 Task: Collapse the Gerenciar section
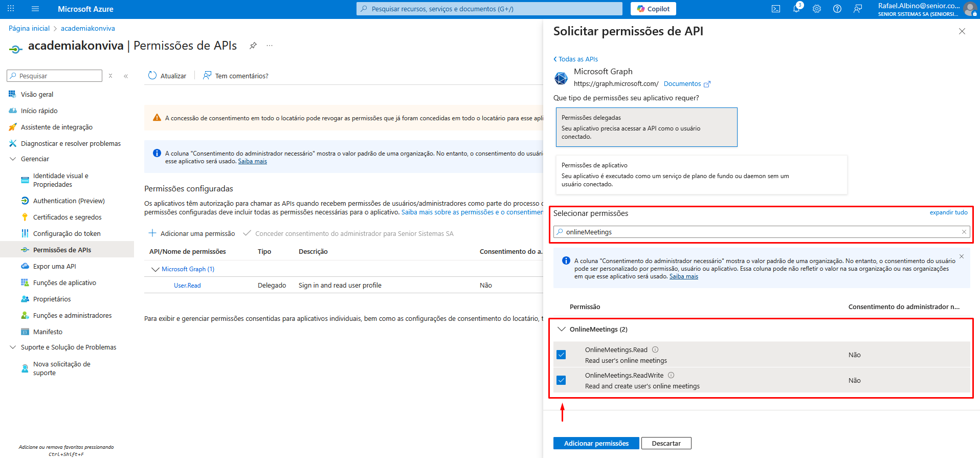(x=13, y=159)
